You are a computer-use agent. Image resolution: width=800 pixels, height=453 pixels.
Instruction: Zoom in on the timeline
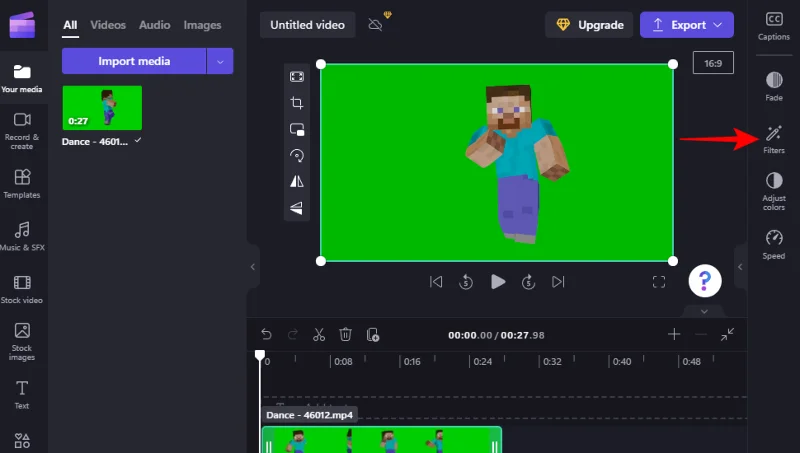click(674, 334)
